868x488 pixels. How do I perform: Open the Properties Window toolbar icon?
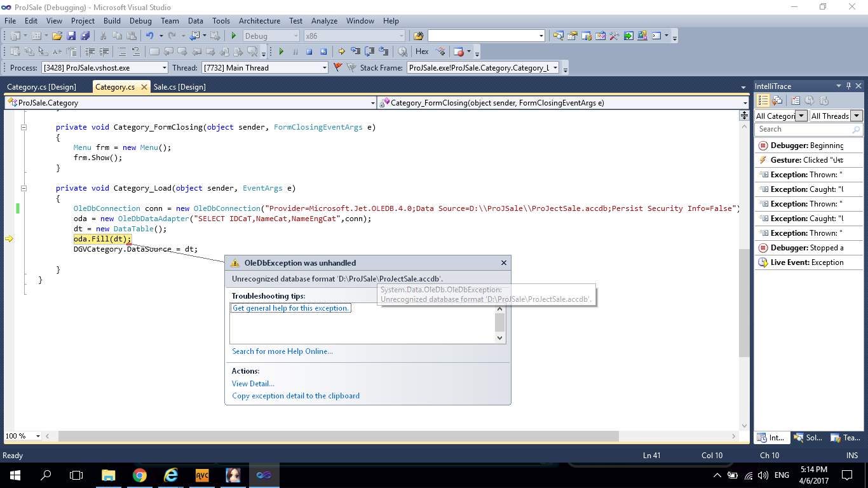pos(573,36)
